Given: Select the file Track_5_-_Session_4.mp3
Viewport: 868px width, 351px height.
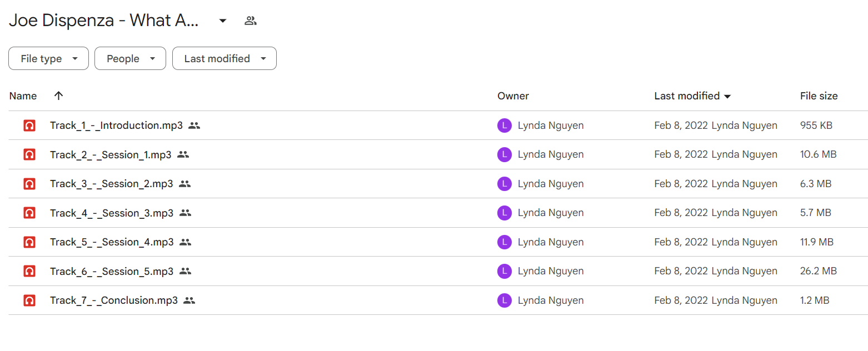Looking at the screenshot, I should pyautogui.click(x=112, y=242).
